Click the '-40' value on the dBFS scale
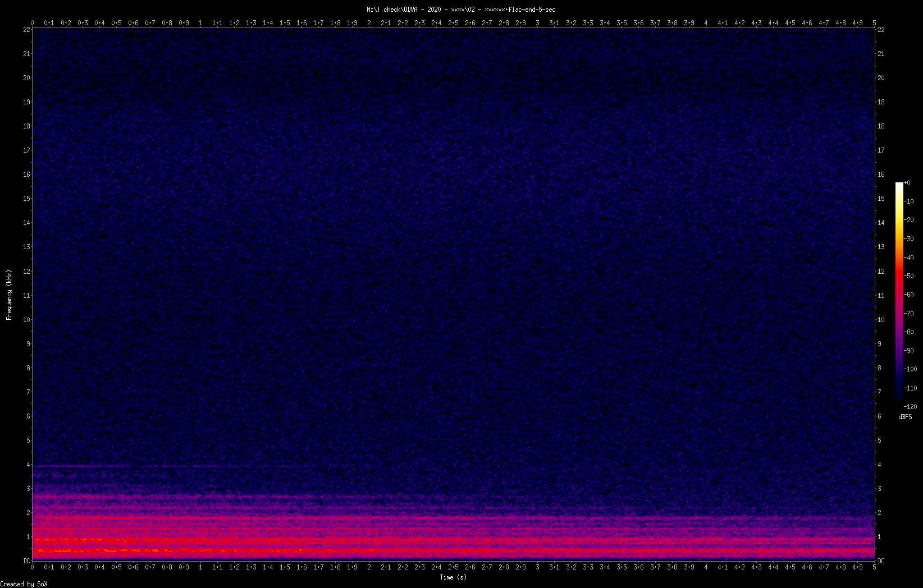 909,258
